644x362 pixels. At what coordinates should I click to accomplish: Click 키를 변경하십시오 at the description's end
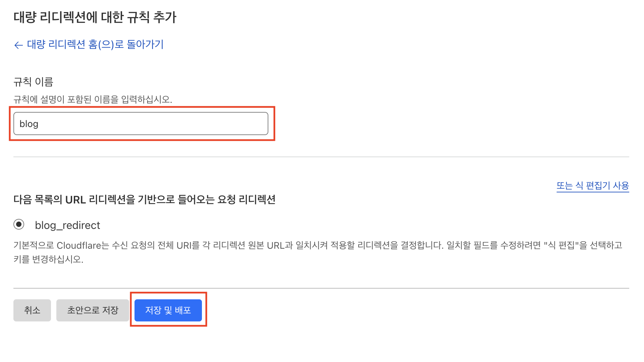coord(48,259)
